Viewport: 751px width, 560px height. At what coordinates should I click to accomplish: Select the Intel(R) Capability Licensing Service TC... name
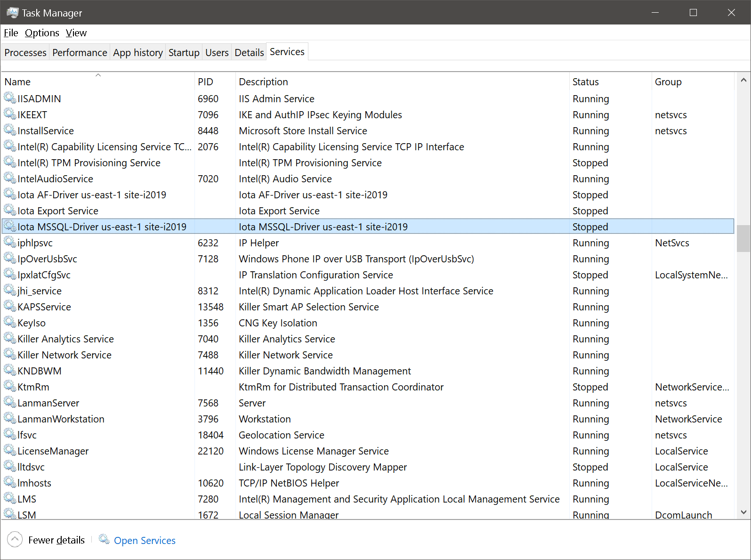click(x=105, y=146)
